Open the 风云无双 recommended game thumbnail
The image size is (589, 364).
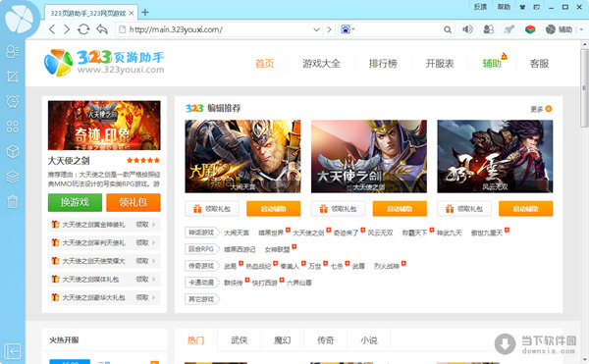[495, 156]
